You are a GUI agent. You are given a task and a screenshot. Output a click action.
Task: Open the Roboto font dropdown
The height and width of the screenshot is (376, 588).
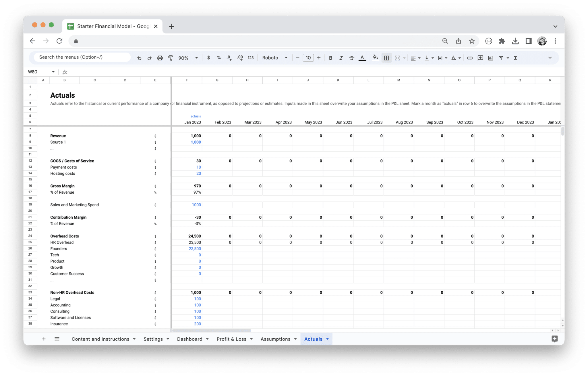275,58
